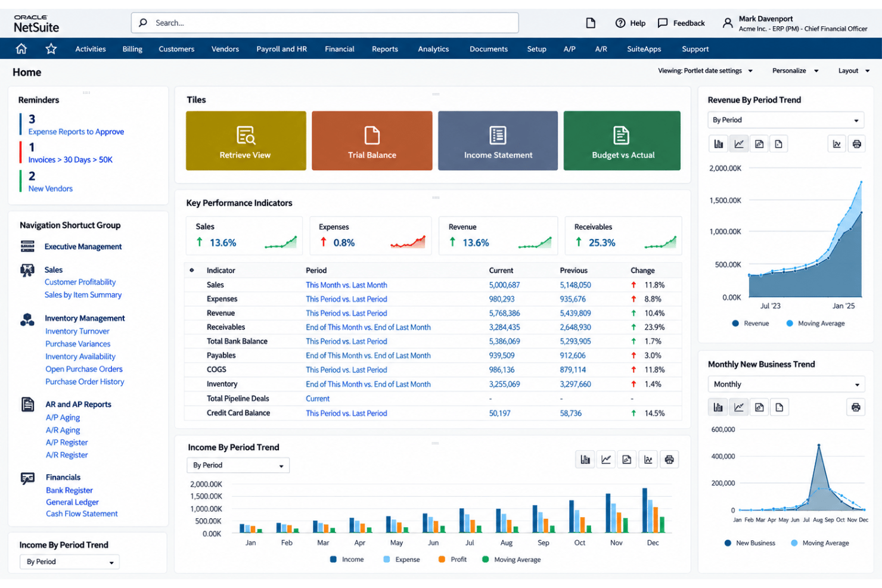Image resolution: width=882 pixels, height=588 pixels.
Task: Switch Monthly New Business Trend to bar chart view
Action: [x=718, y=407]
